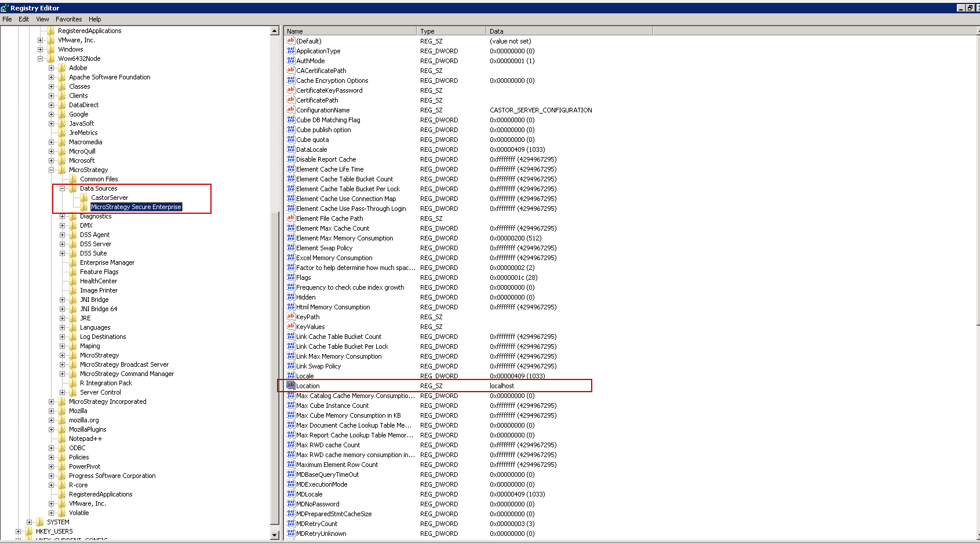Open the File menu
The width and height of the screenshot is (980, 544).
[7, 19]
